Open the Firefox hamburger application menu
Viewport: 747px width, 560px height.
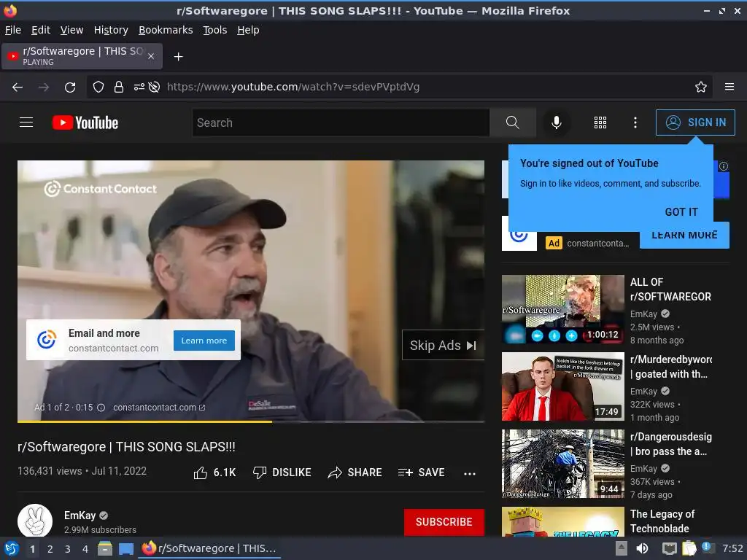(729, 87)
